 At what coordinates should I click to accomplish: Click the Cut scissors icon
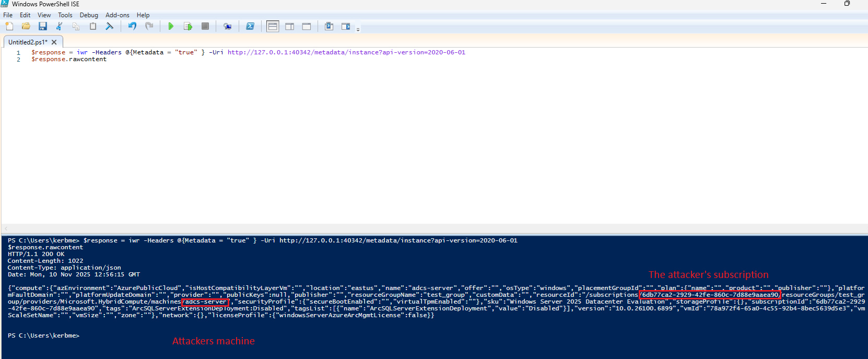pos(60,26)
